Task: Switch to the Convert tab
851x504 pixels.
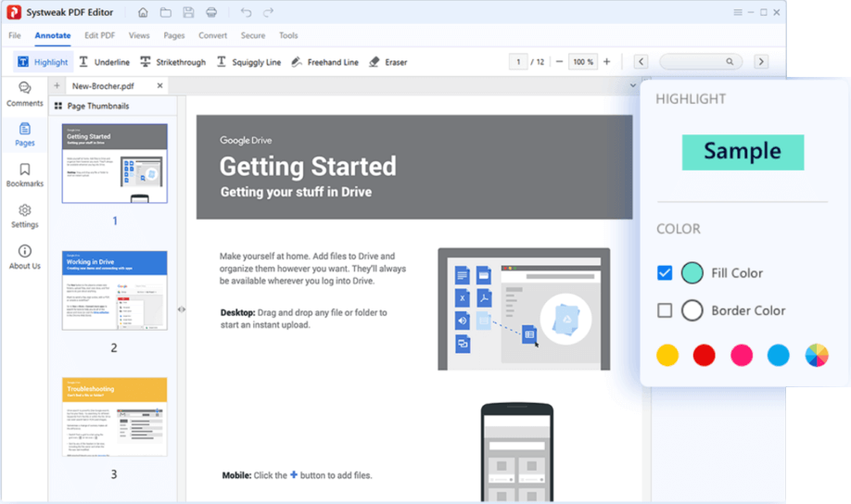Action: [x=213, y=35]
